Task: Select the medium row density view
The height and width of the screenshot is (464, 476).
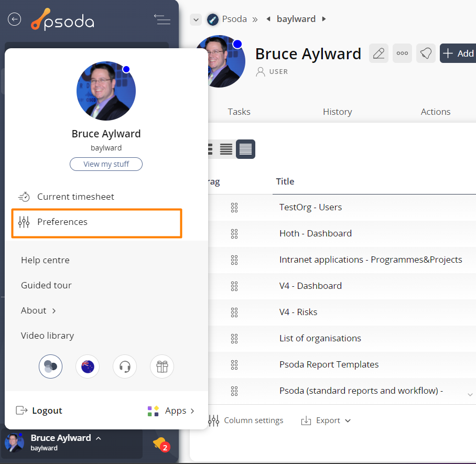Action: point(226,149)
